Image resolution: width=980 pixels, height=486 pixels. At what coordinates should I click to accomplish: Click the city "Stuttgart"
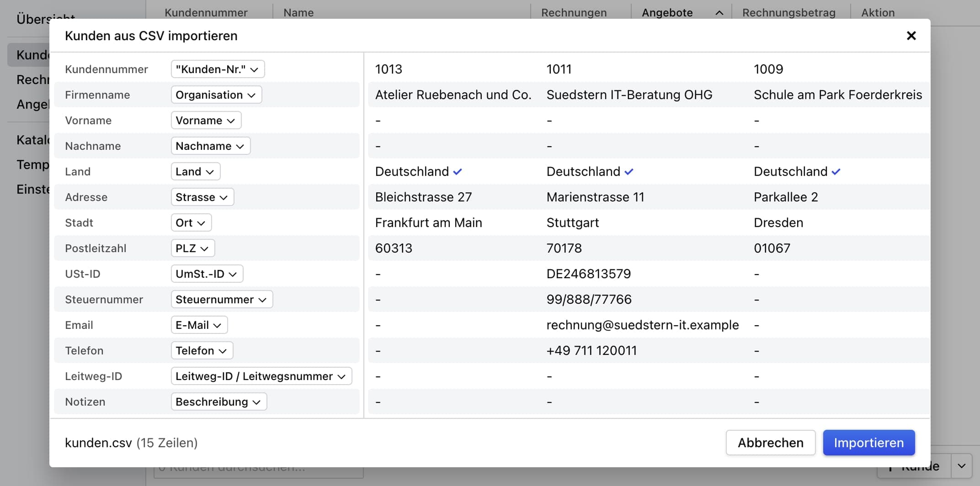(x=572, y=222)
